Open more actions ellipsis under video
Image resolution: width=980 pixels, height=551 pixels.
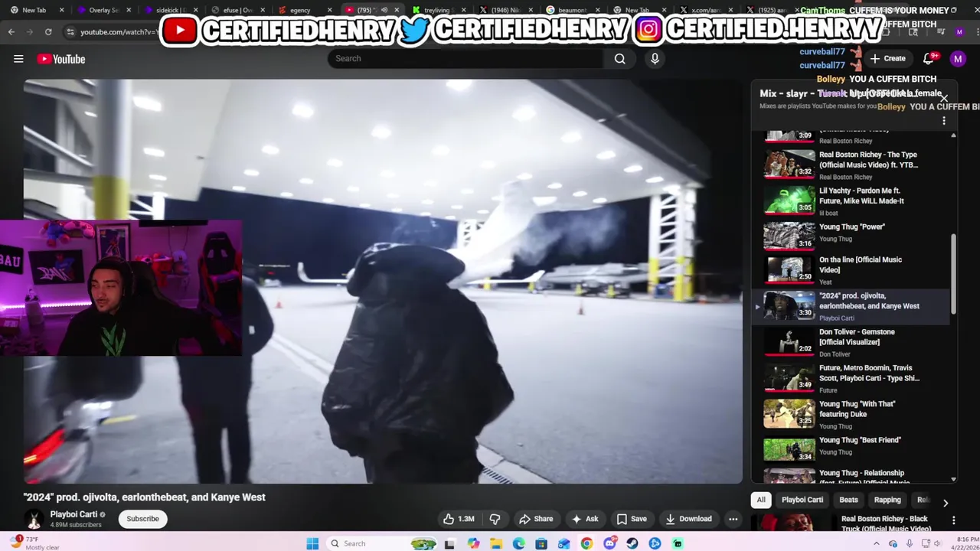[733, 519]
